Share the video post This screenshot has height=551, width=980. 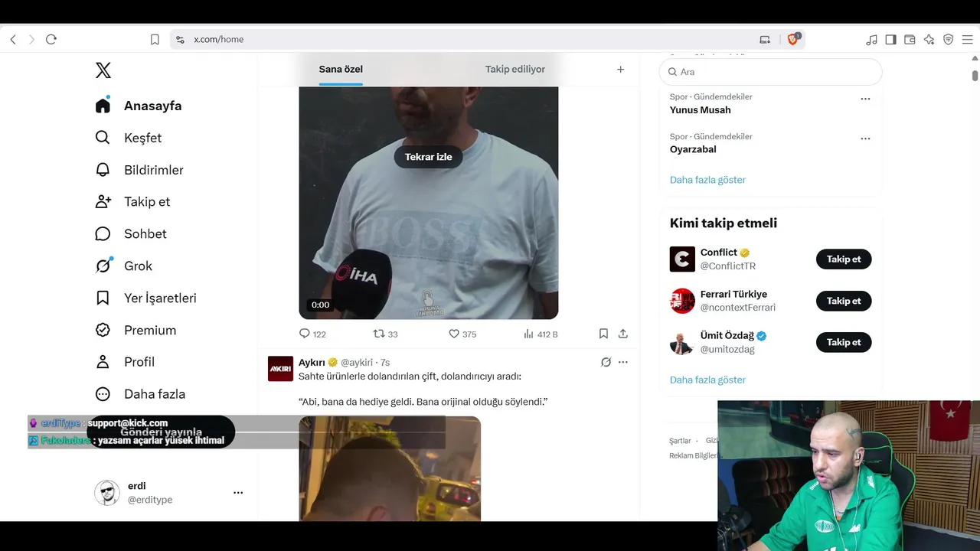click(x=623, y=334)
